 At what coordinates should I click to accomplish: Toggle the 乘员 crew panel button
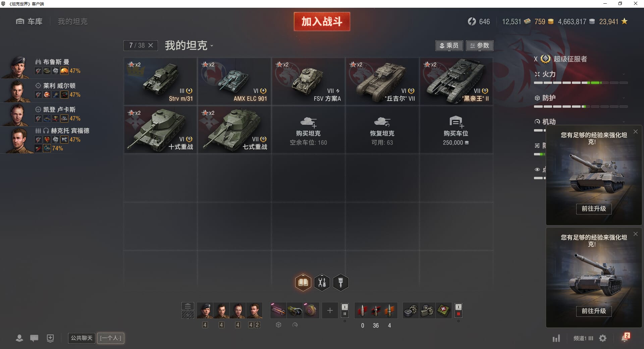point(449,46)
